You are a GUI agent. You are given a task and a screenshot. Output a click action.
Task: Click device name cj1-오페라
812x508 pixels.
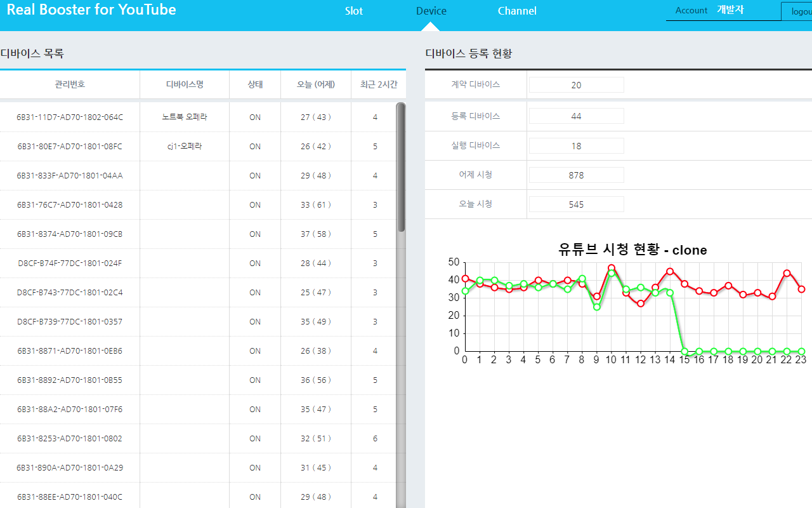coord(185,147)
